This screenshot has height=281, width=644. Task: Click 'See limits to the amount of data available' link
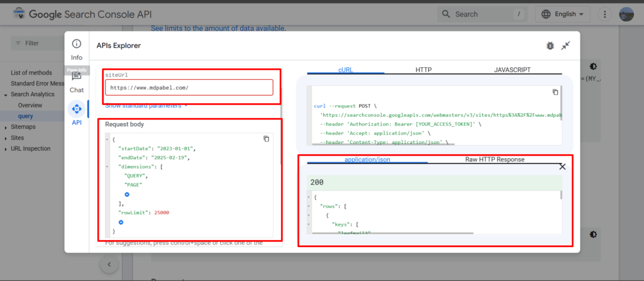[x=218, y=28]
